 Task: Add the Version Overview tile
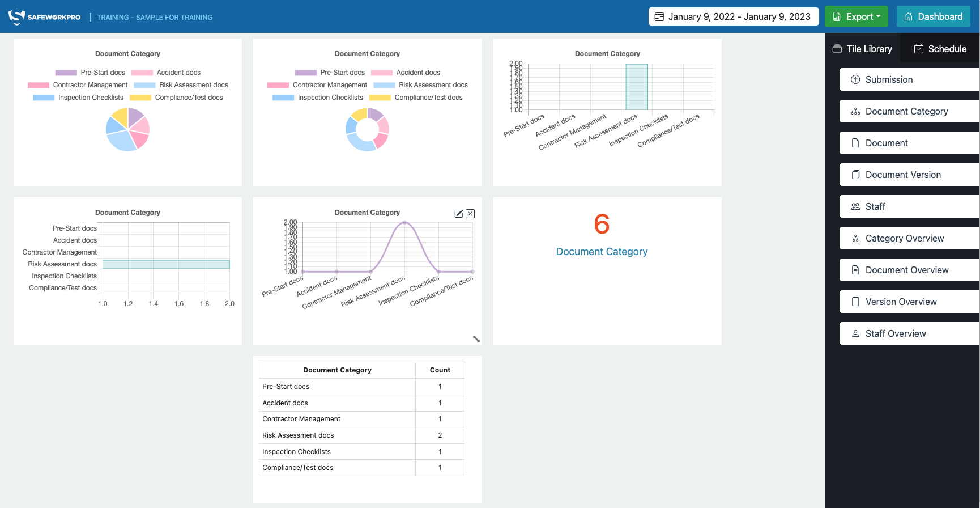909,302
